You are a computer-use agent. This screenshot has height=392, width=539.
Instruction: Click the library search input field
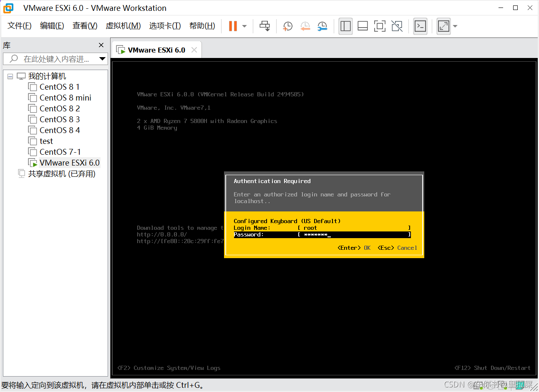pyautogui.click(x=55, y=59)
